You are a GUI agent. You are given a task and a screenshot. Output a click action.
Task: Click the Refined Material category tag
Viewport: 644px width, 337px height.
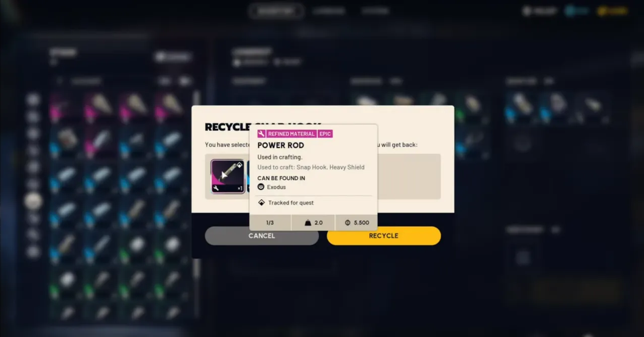(x=291, y=134)
